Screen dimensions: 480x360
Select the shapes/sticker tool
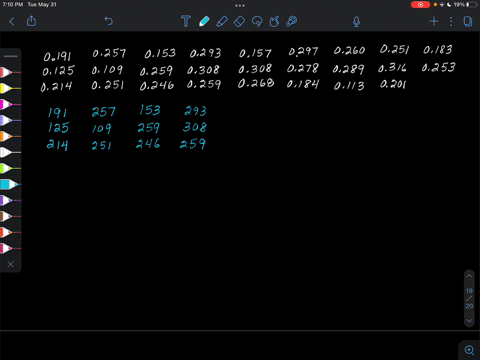pos(274,22)
